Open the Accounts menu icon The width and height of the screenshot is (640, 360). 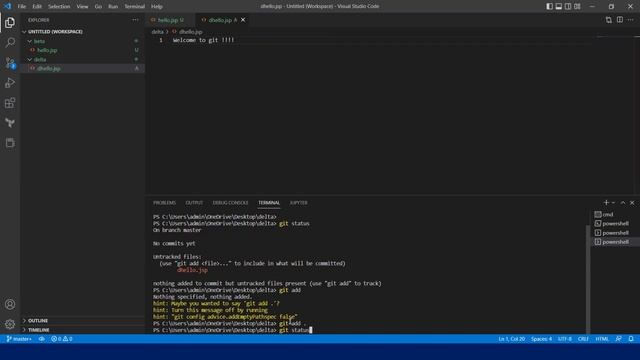coord(10,304)
